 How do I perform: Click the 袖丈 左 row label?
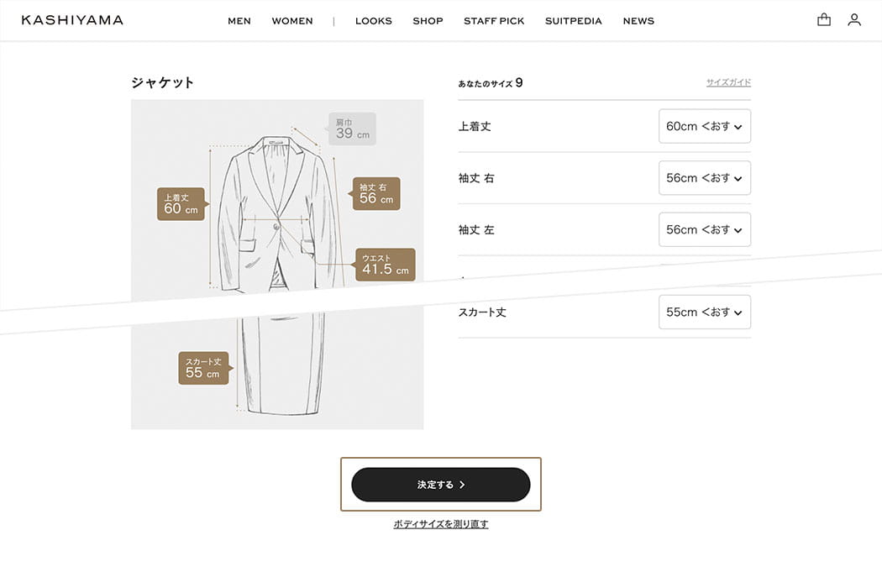pyautogui.click(x=476, y=230)
